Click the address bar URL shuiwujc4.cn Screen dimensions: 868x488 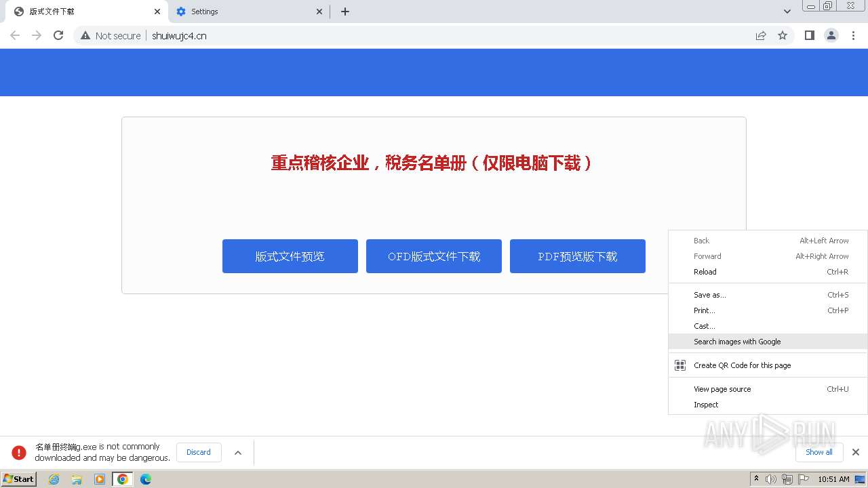coord(179,36)
